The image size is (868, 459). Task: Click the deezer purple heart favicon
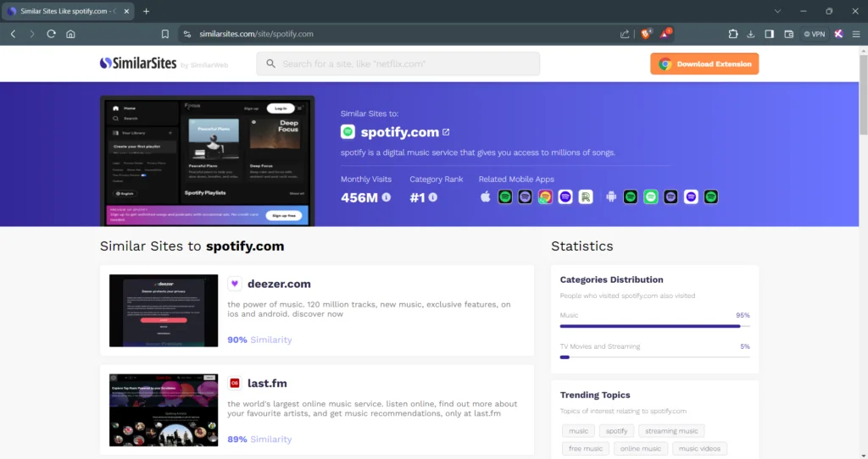(235, 284)
